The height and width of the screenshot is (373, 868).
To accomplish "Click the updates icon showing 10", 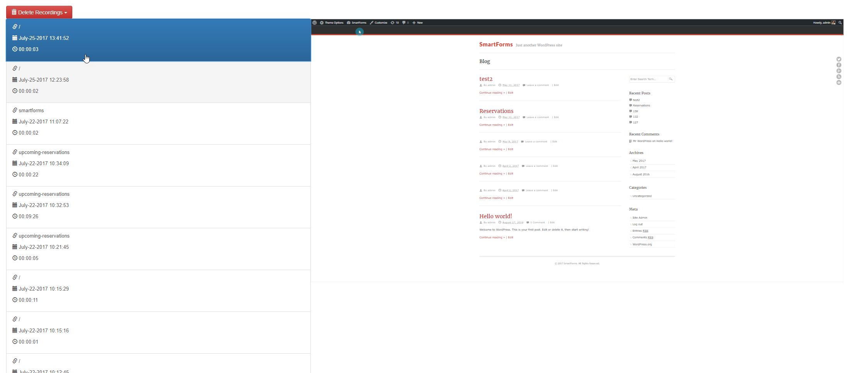I will (x=395, y=23).
